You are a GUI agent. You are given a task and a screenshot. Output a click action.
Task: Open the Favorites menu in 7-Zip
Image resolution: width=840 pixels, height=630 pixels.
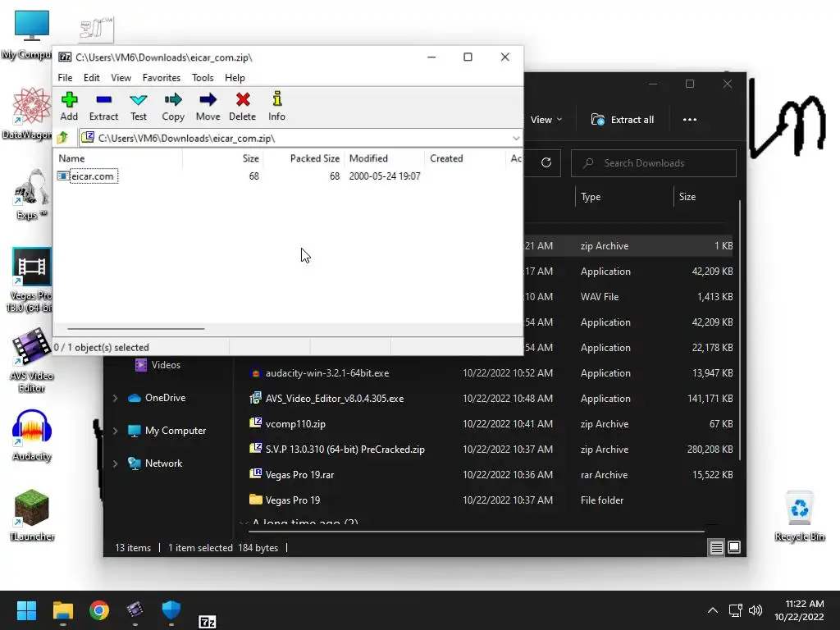pos(162,78)
